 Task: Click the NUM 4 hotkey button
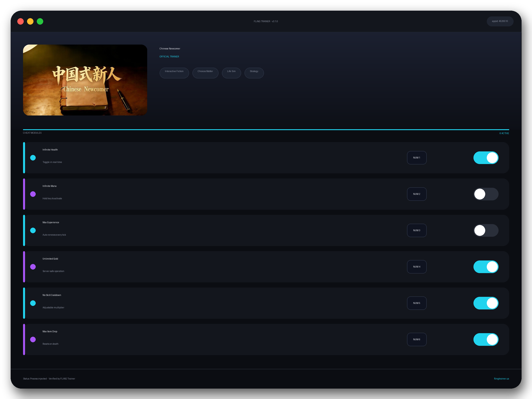click(417, 266)
